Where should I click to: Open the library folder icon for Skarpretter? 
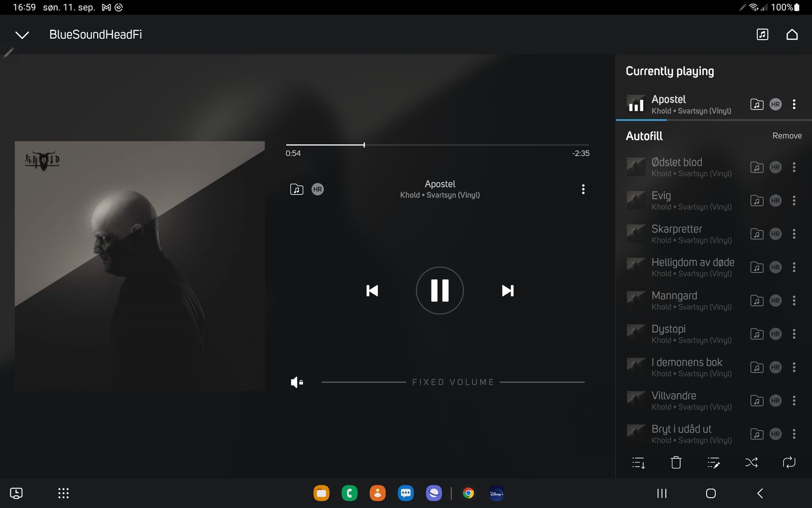pos(757,234)
